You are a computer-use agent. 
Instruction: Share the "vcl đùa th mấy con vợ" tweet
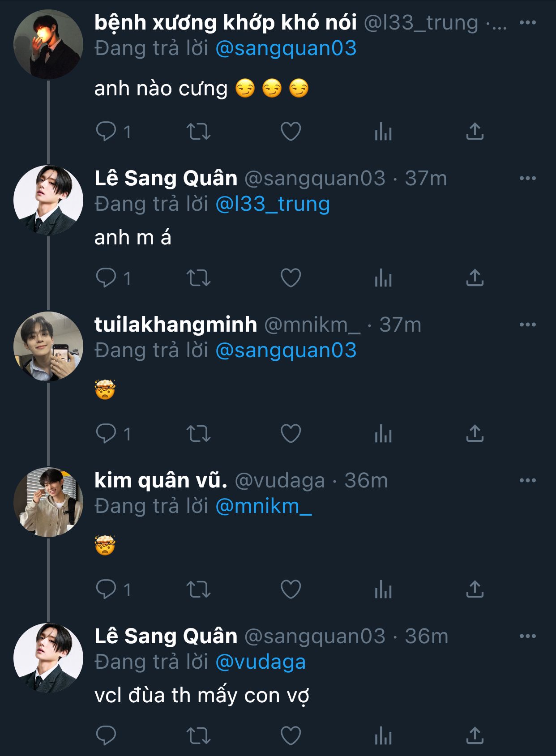click(475, 735)
